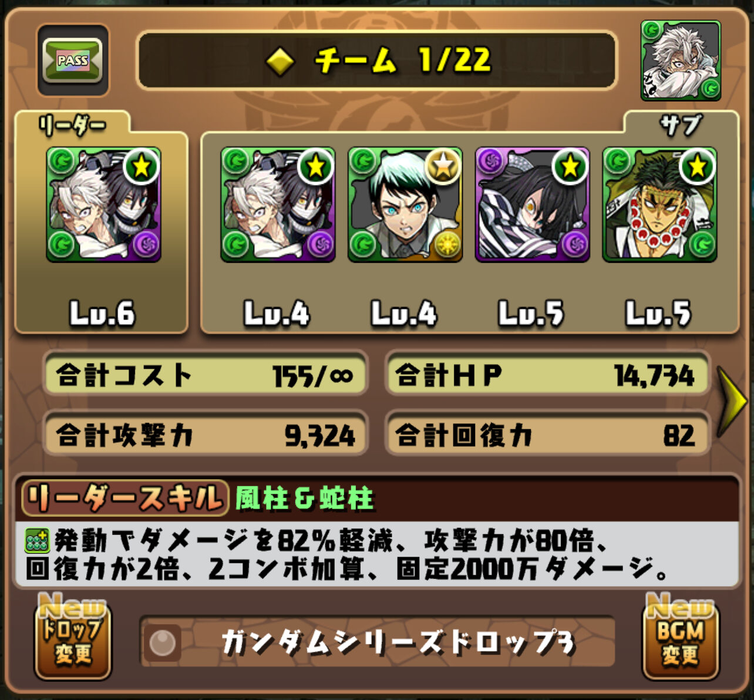The image size is (754, 700).
Task: Tap the 合計HP stat bar
Action: [547, 375]
